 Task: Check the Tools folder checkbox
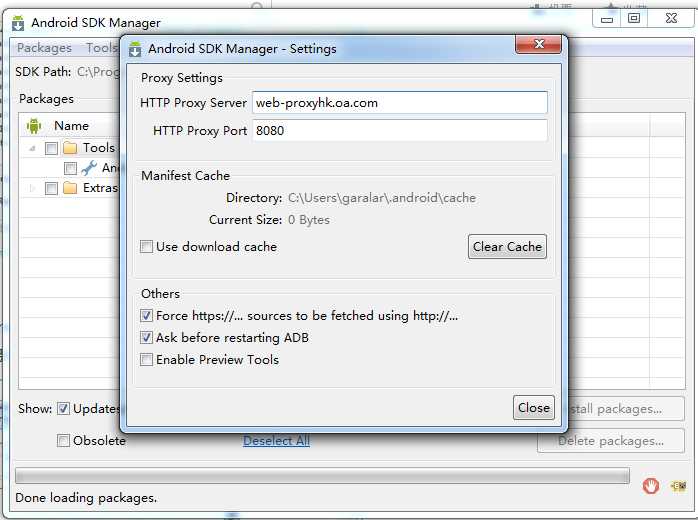[x=51, y=148]
